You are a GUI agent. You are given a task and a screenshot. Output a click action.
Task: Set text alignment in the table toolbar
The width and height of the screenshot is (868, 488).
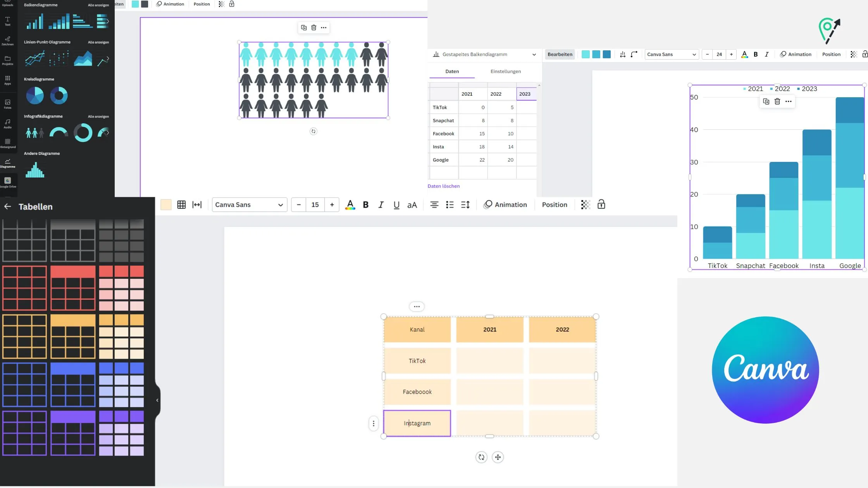(434, 204)
